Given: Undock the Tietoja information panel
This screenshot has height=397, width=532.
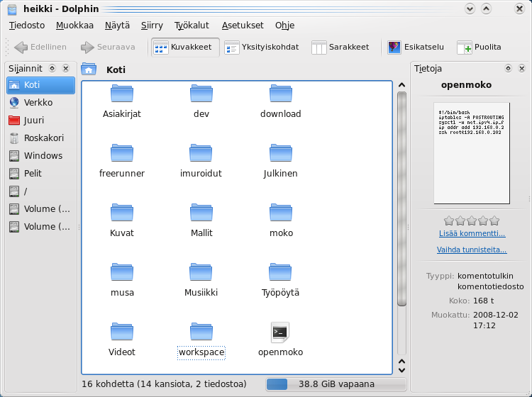Looking at the screenshot, I should coord(508,69).
